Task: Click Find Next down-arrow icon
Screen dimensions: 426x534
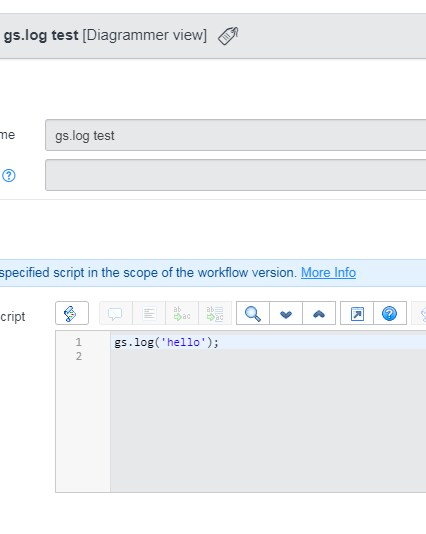Action: (x=286, y=313)
